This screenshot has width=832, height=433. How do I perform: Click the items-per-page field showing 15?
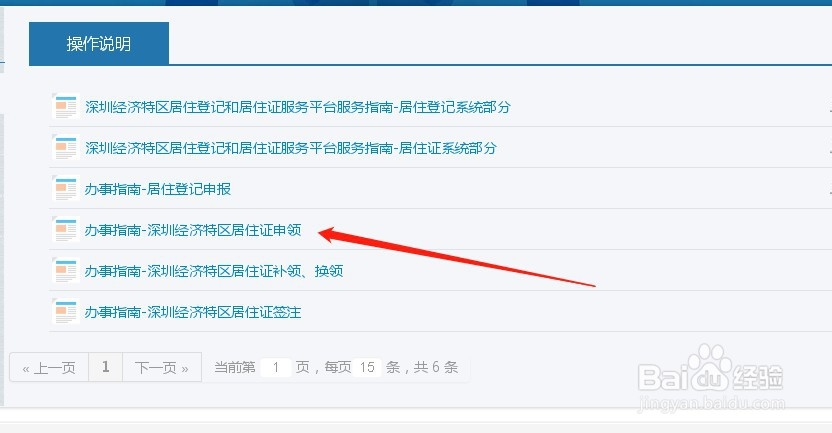point(367,367)
